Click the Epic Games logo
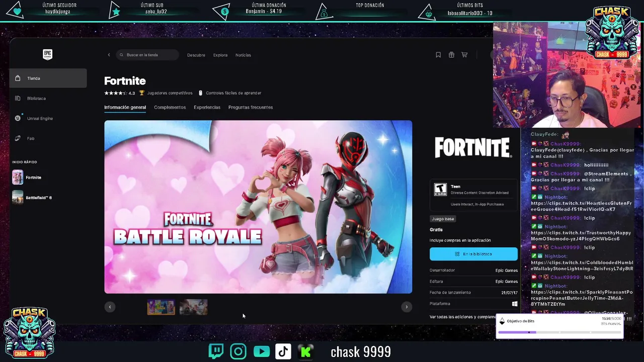The height and width of the screenshot is (362, 644). click(x=47, y=54)
